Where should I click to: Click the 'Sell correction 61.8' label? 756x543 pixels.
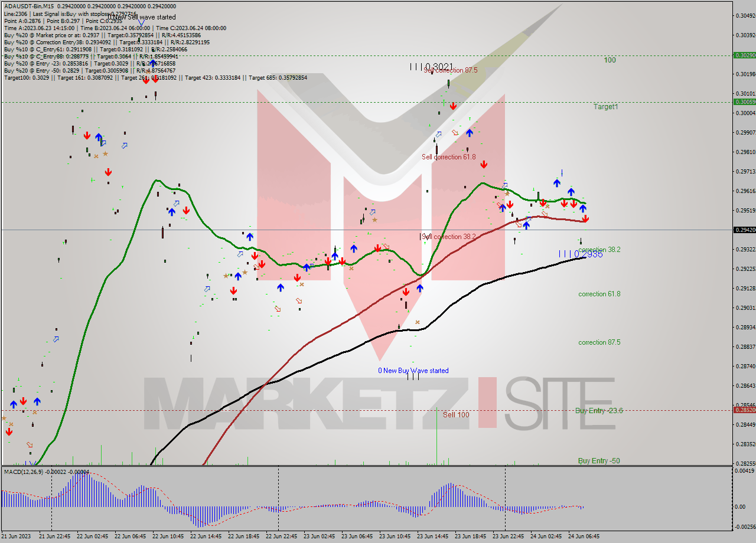449,157
